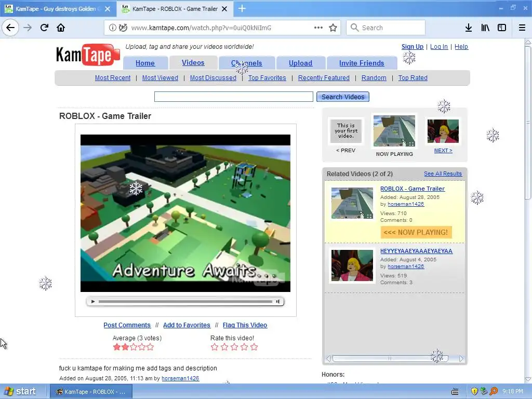Open HEYYEYAAEYAAAEYAEYAA video link
This screenshot has width=532, height=399.
tap(416, 251)
